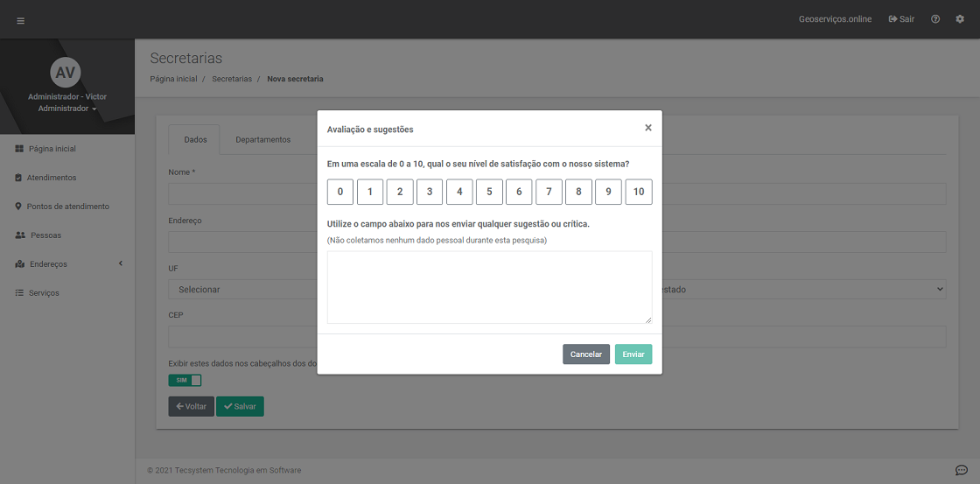Click into the suggestion text area
This screenshot has height=484, width=980.
tap(489, 287)
